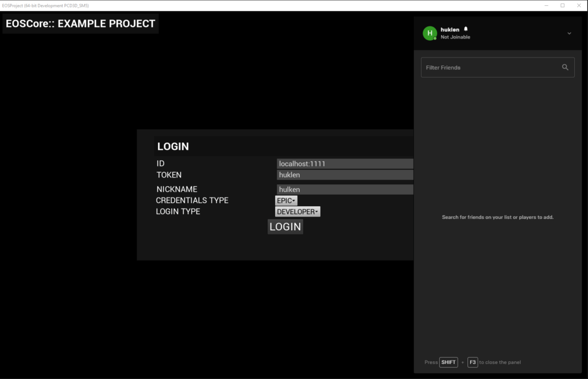Click the F3 key hint
Screen dimensions: 588x379
[473, 362]
